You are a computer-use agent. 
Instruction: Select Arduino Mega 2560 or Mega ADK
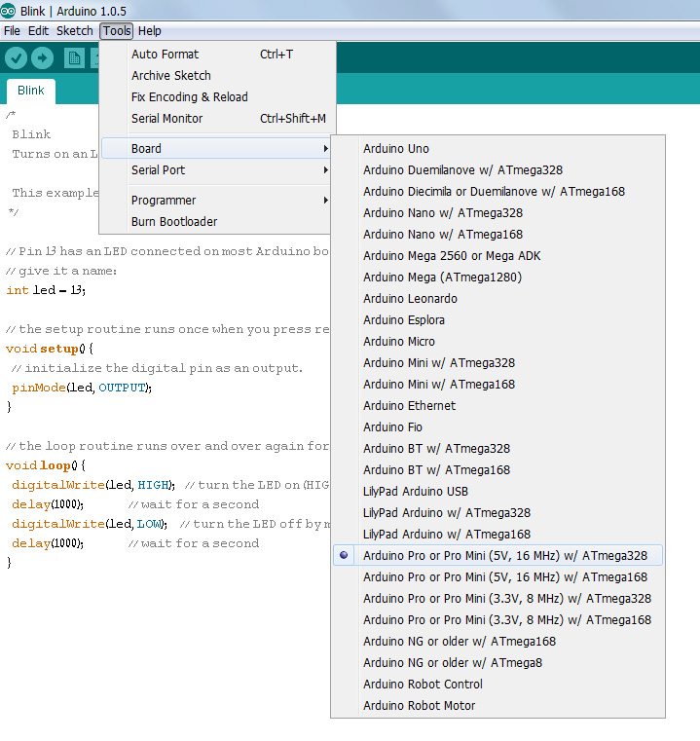tap(497, 256)
